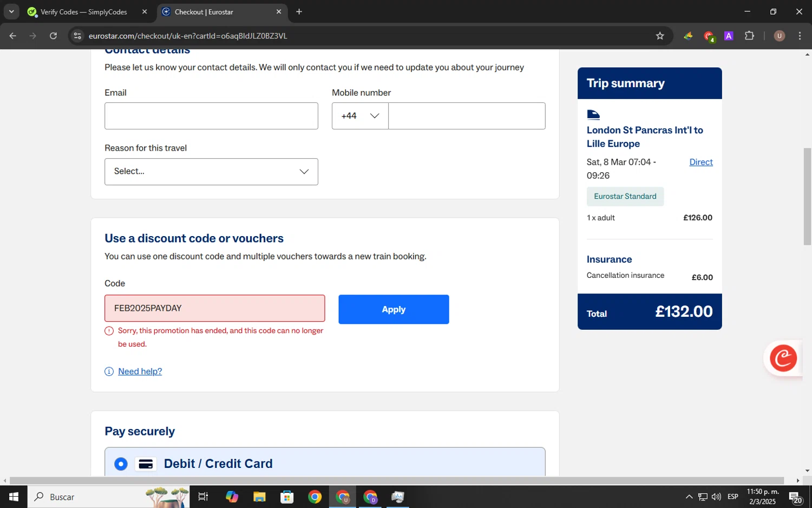The height and width of the screenshot is (508, 812).
Task: Click the vertical page scrollbar thumb
Action: pos(807,196)
